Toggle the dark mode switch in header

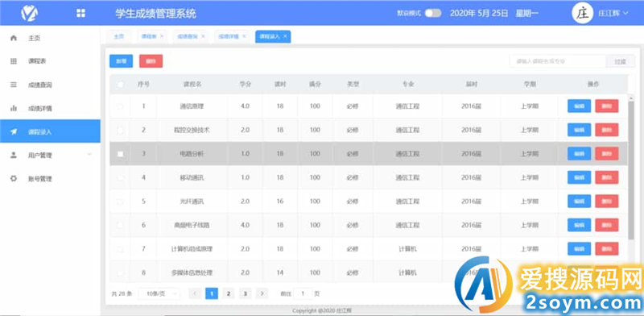point(433,13)
